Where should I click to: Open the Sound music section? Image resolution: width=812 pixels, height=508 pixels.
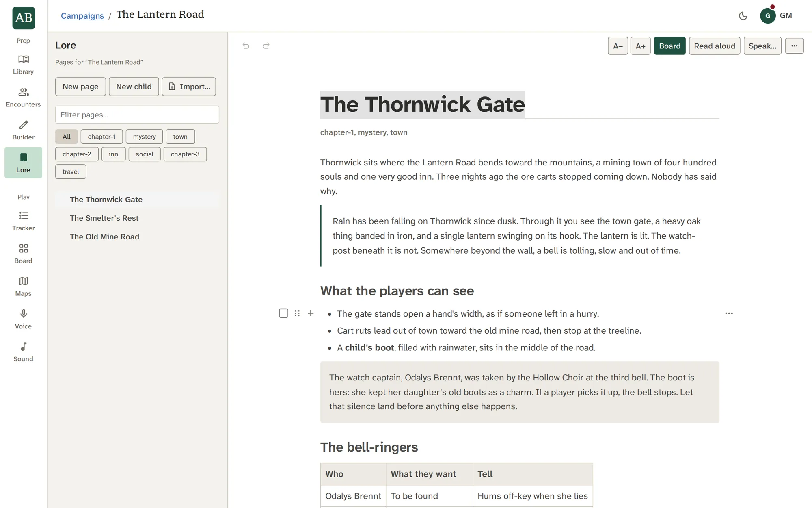coord(23,352)
